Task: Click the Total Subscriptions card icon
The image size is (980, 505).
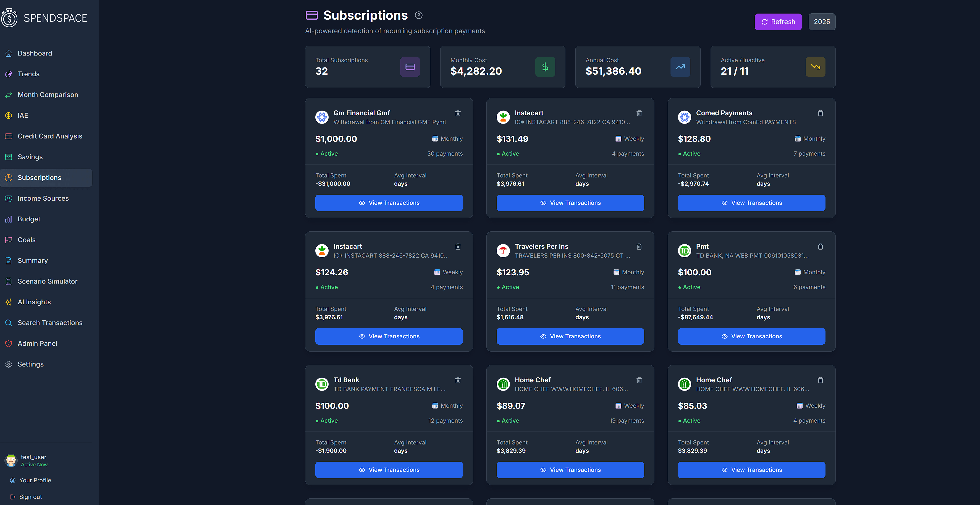Action: click(410, 67)
